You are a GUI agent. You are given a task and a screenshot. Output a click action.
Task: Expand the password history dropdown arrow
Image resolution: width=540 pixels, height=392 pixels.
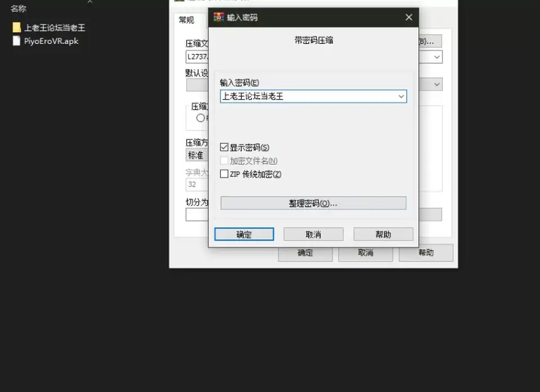[401, 96]
